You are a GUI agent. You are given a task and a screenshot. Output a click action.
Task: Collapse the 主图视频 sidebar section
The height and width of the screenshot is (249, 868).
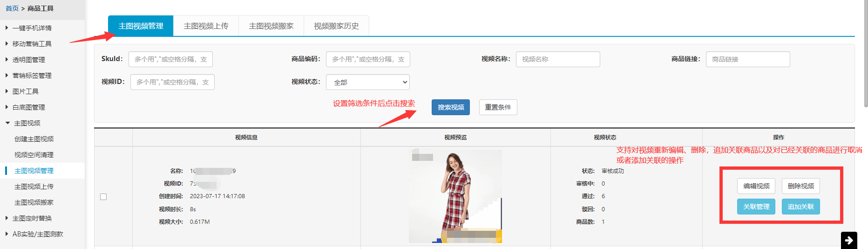(27, 123)
